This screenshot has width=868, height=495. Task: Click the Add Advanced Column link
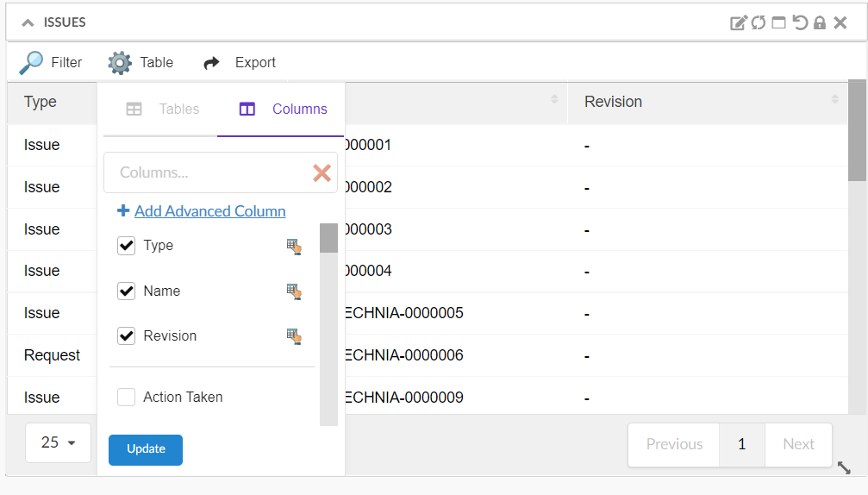coord(209,211)
